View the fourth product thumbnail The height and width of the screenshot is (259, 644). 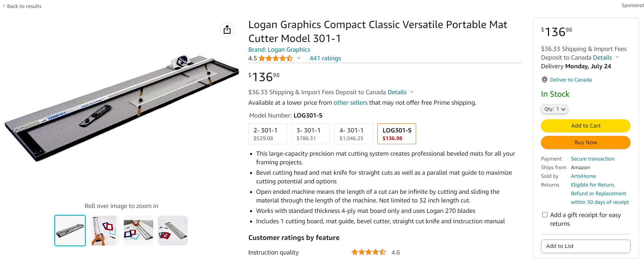(173, 231)
